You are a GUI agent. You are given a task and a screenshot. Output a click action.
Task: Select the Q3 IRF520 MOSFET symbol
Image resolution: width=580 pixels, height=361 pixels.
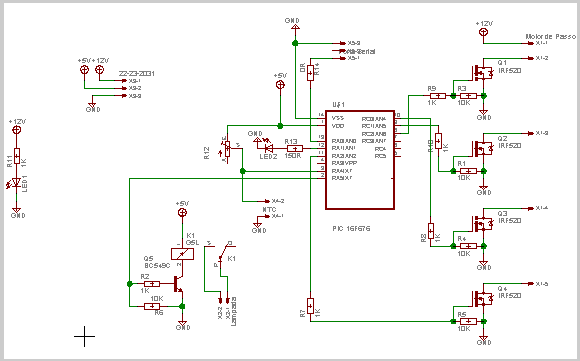click(x=482, y=223)
